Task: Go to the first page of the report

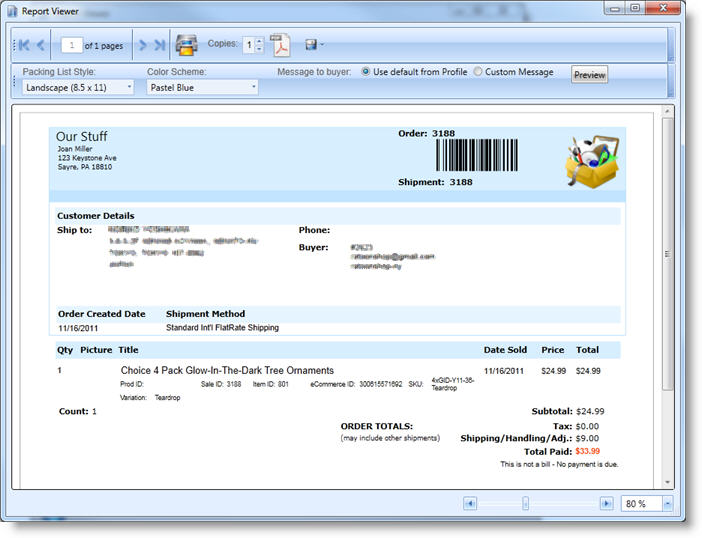Action: tap(24, 45)
